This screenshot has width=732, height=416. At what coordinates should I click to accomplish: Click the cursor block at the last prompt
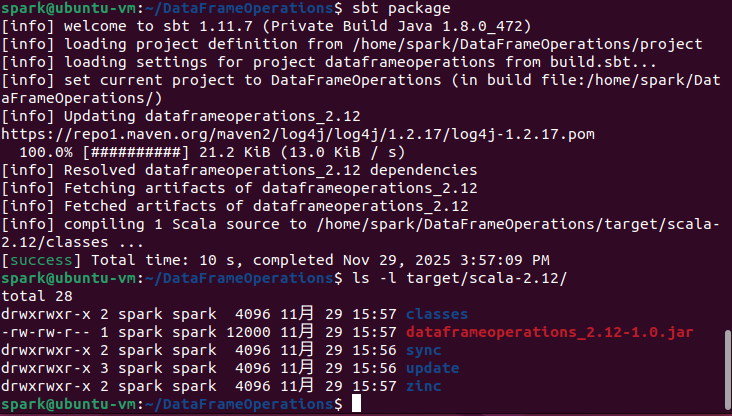point(356,403)
